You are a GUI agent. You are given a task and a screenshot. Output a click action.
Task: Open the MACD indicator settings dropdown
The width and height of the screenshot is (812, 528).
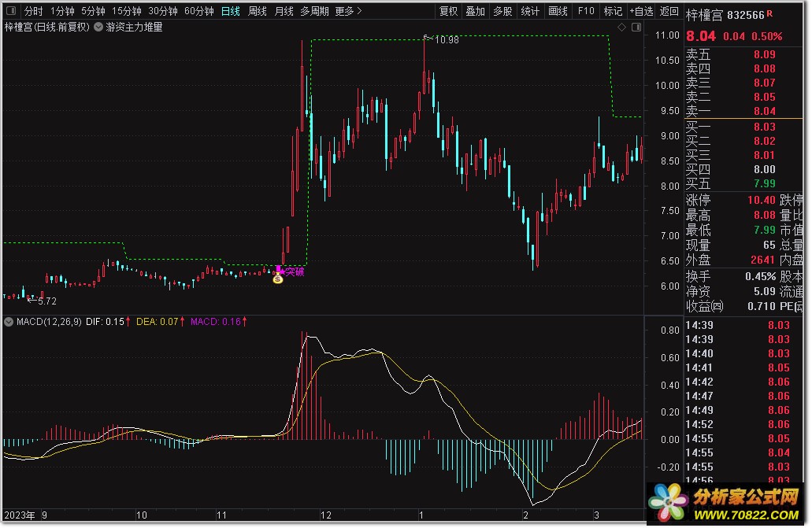[9, 322]
